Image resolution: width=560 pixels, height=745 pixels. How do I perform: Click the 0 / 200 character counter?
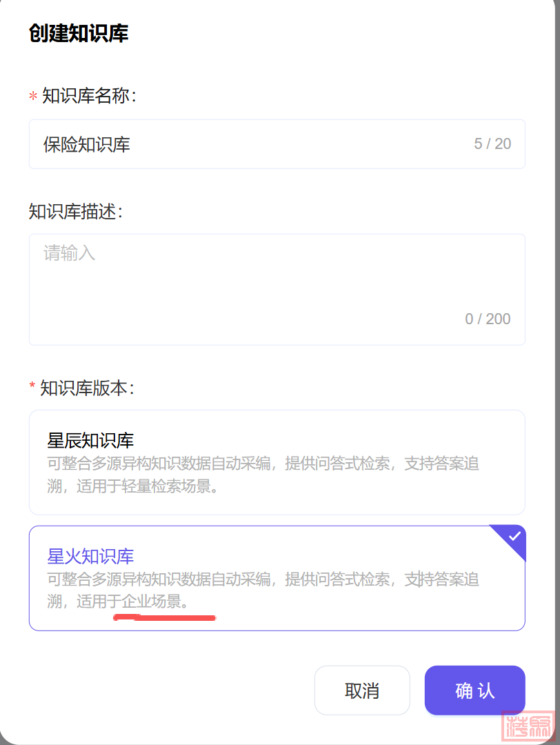[488, 319]
